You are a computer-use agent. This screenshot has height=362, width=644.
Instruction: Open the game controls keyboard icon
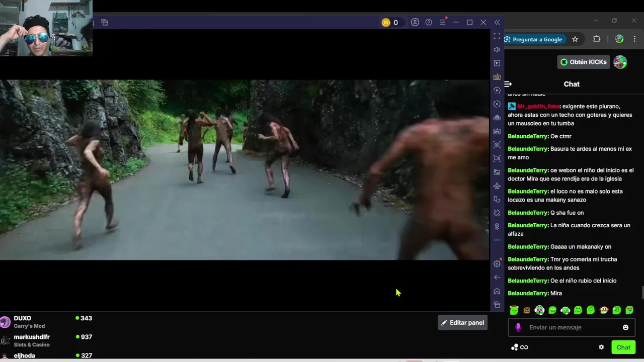pyautogui.click(x=497, y=76)
